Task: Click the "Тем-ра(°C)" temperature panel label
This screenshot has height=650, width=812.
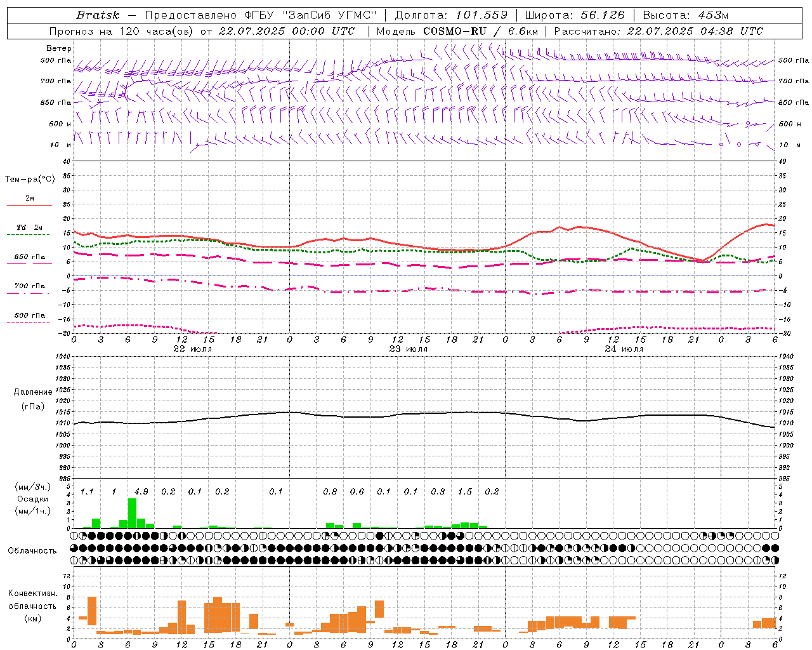Action: (30, 180)
